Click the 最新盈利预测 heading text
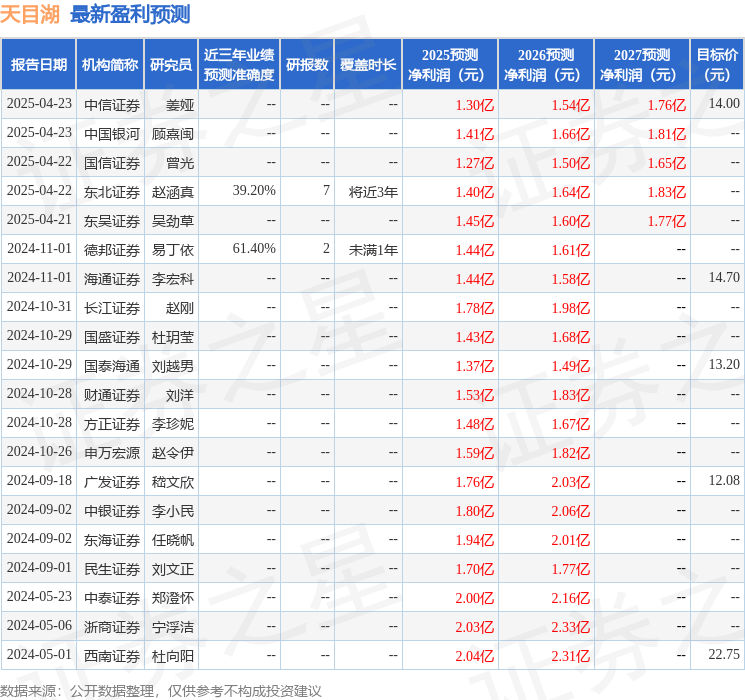745x700 pixels. [130, 15]
